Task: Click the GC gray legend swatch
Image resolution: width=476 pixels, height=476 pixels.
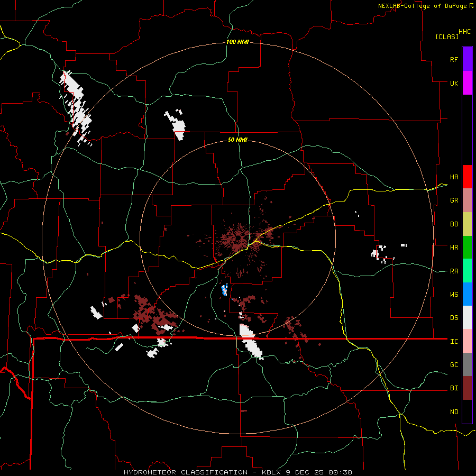Action: pos(467,364)
